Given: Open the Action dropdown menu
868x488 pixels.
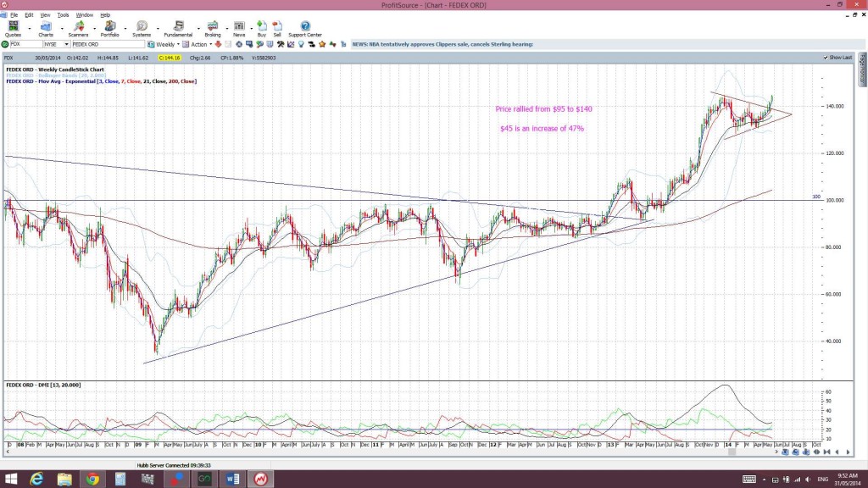Looking at the screenshot, I should click(x=210, y=44).
